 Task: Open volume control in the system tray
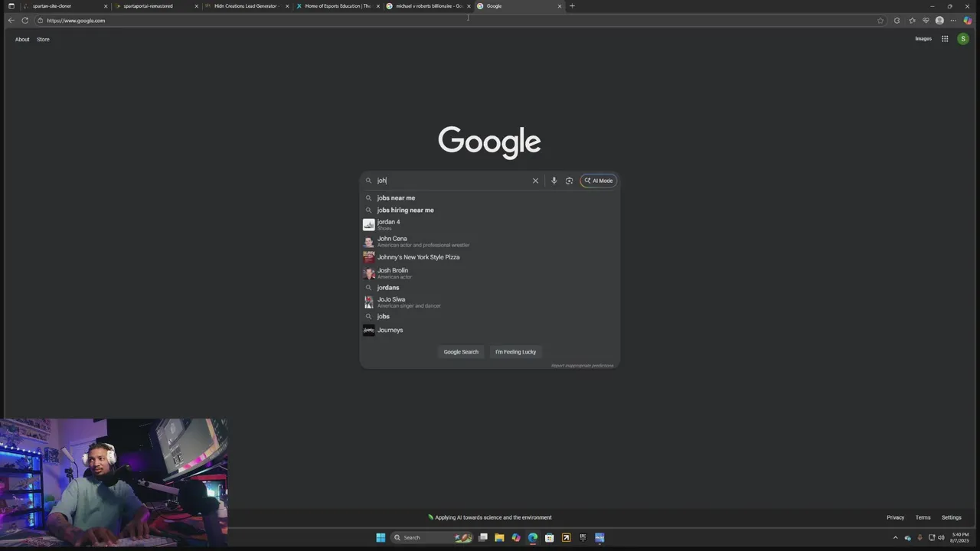click(941, 537)
